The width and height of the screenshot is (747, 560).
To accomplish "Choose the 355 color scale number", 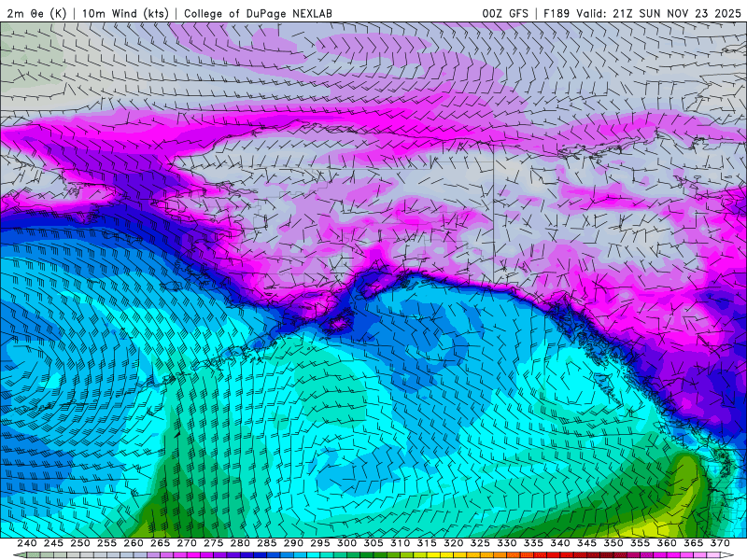I will [641, 543].
